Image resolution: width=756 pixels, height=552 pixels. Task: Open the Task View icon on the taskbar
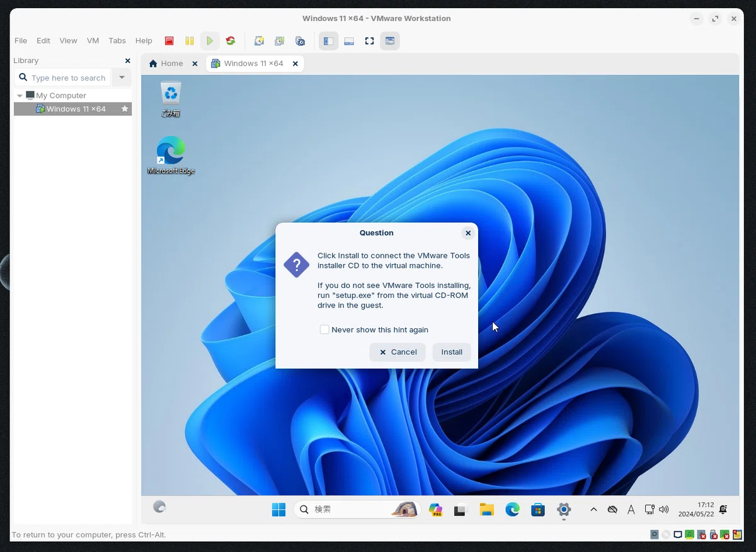pyautogui.click(x=461, y=510)
